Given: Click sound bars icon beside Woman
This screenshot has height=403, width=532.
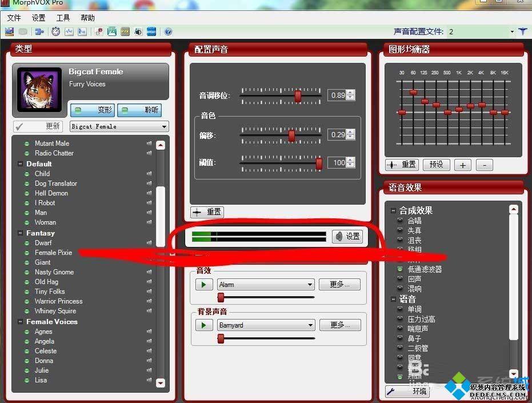Looking at the screenshot, I should (x=149, y=222).
